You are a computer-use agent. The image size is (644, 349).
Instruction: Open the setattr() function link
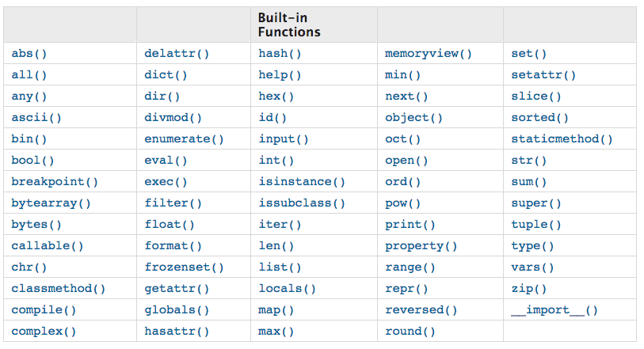[x=543, y=75]
